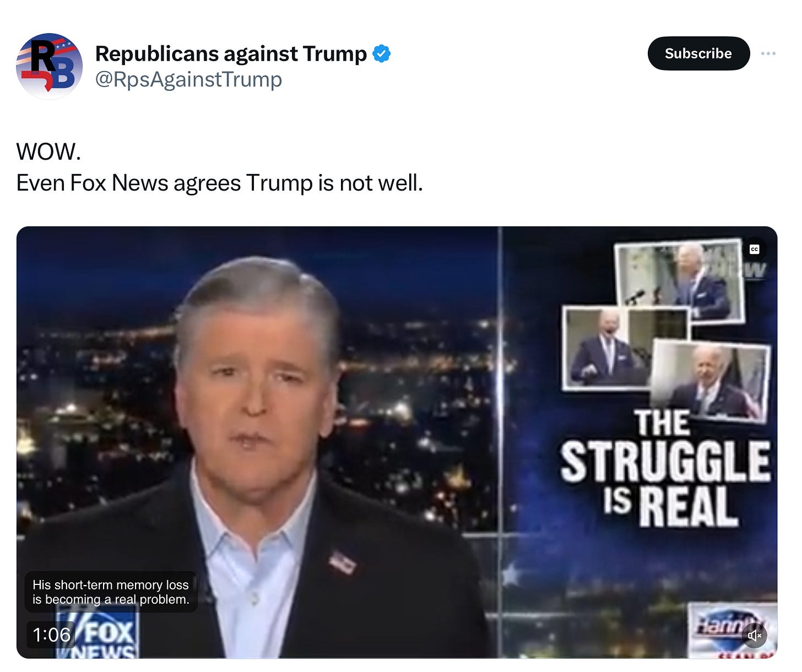
Task: Open the three-dot more options menu
Action: point(768,53)
